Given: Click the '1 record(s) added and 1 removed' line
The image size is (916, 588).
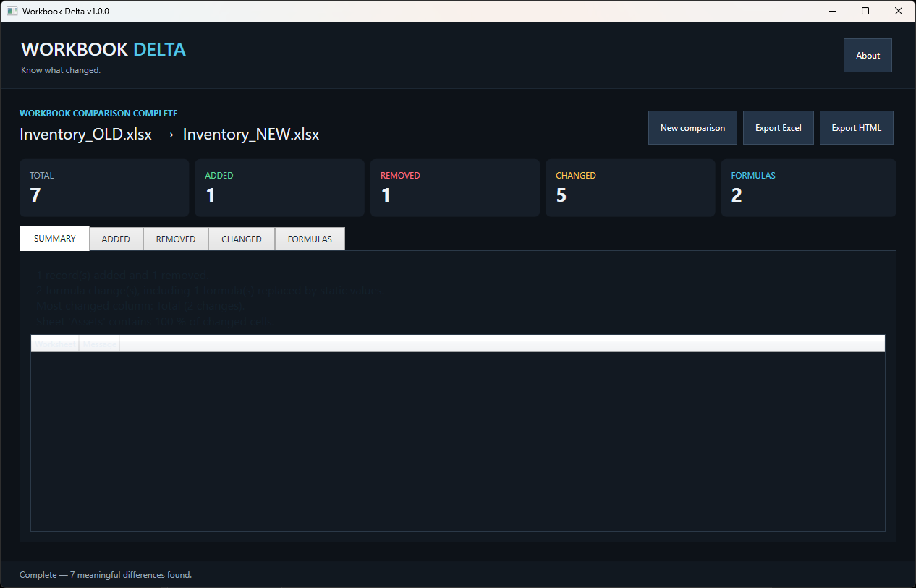Looking at the screenshot, I should pos(122,276).
